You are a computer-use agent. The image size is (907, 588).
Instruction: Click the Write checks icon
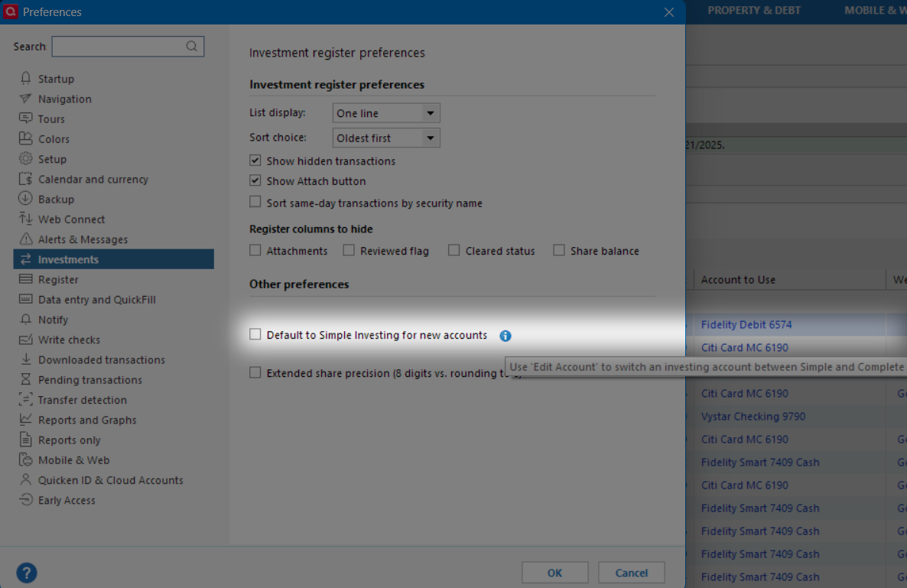pyautogui.click(x=25, y=339)
